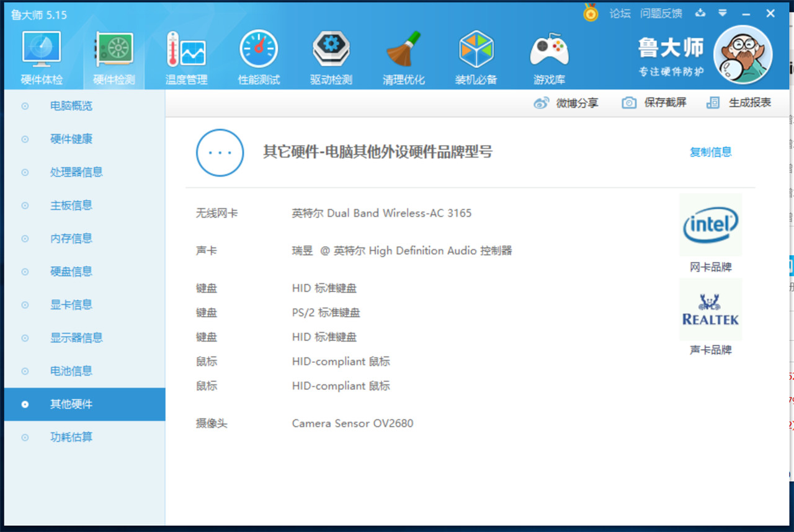Click the heading 其它硬件-电脑其他外设硬件品牌型号
This screenshot has width=794, height=532.
[378, 152]
